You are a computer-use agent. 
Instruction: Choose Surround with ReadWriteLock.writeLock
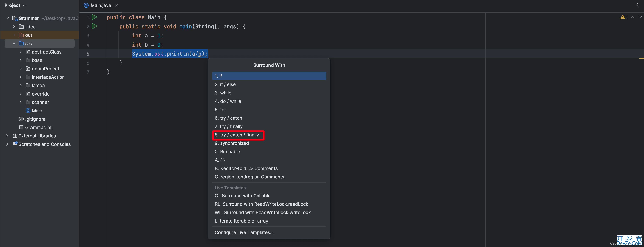(269, 213)
